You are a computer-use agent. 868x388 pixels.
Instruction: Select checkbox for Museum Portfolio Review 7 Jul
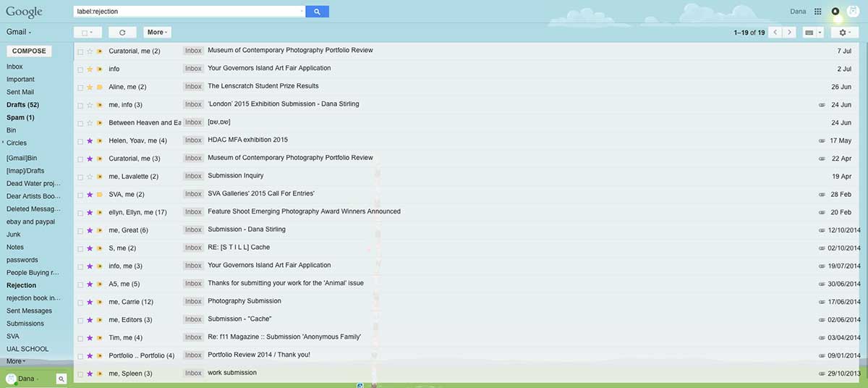pos(80,51)
